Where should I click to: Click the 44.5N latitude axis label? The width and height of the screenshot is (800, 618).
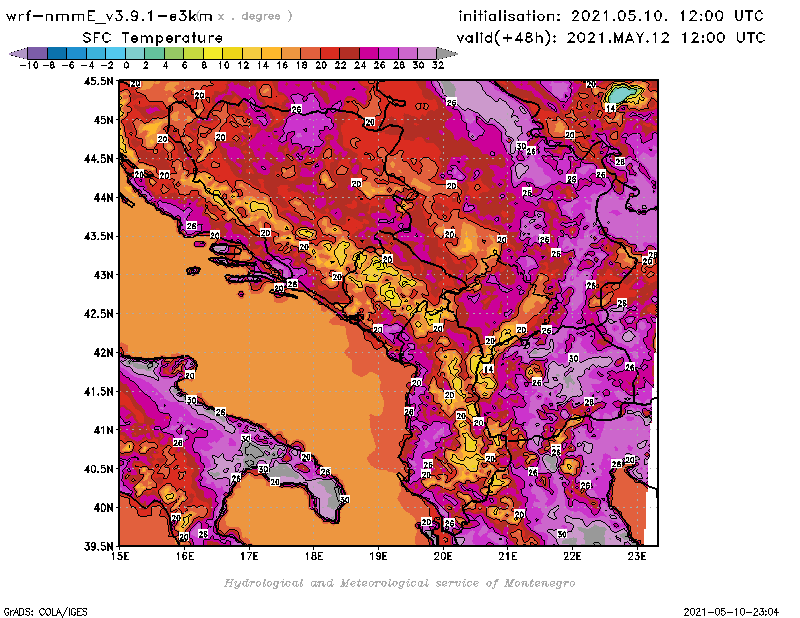(99, 159)
